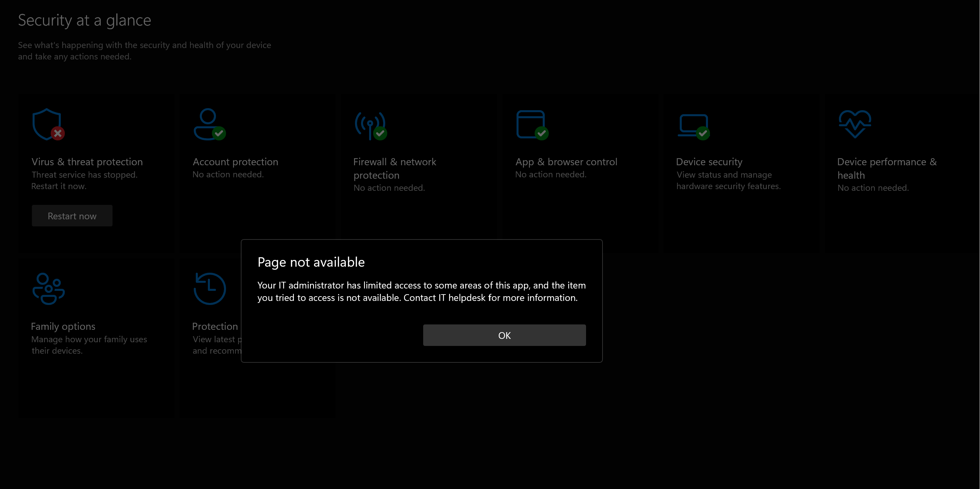Select the Device security title

coord(709,162)
